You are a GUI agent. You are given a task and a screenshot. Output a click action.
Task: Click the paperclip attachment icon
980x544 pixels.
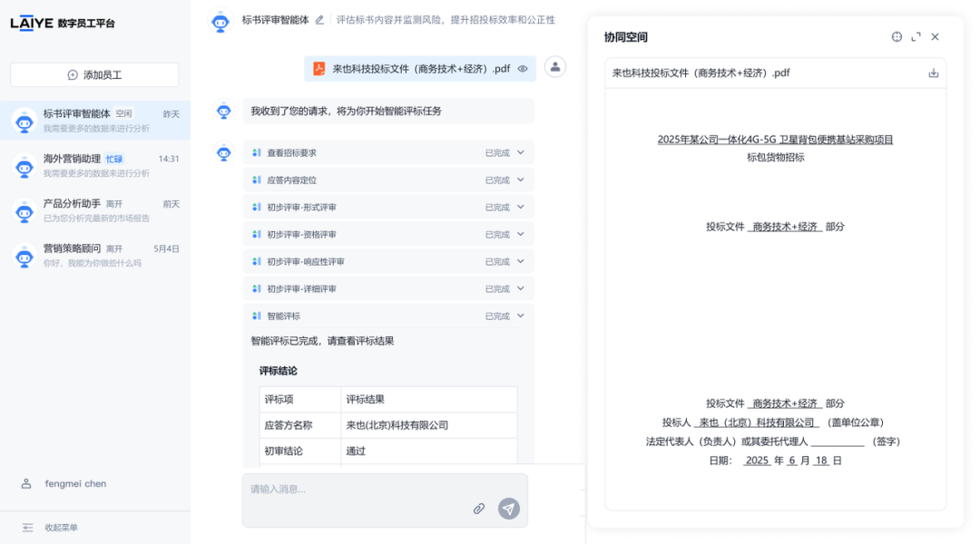pos(479,509)
